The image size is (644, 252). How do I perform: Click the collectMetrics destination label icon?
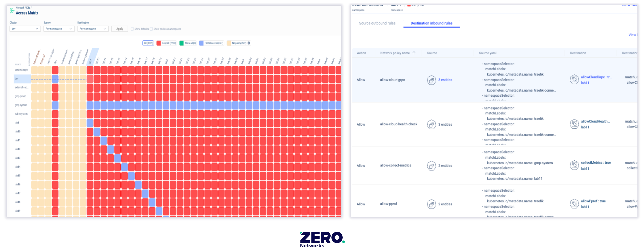click(x=574, y=165)
